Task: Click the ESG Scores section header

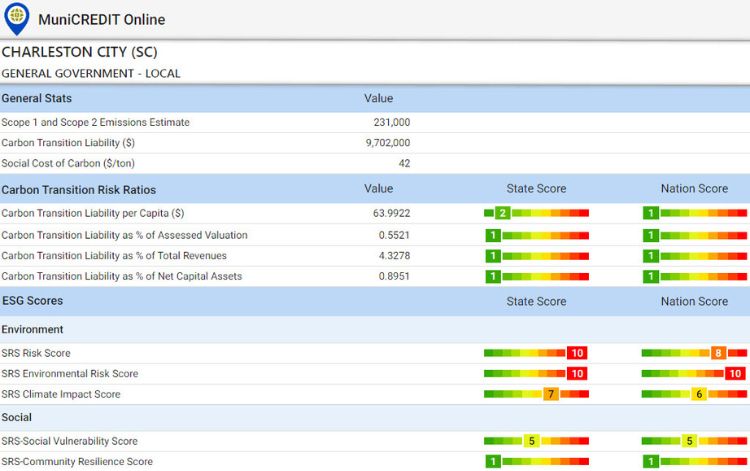Action: coord(33,301)
